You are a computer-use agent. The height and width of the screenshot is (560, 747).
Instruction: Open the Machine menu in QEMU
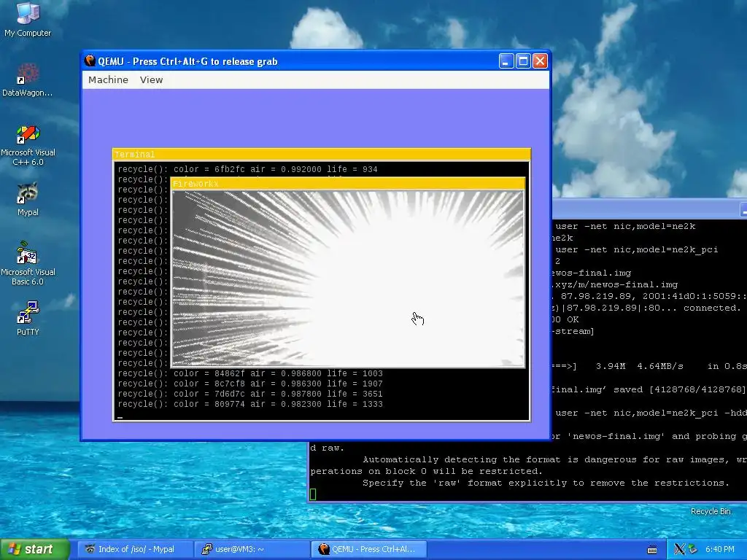108,79
